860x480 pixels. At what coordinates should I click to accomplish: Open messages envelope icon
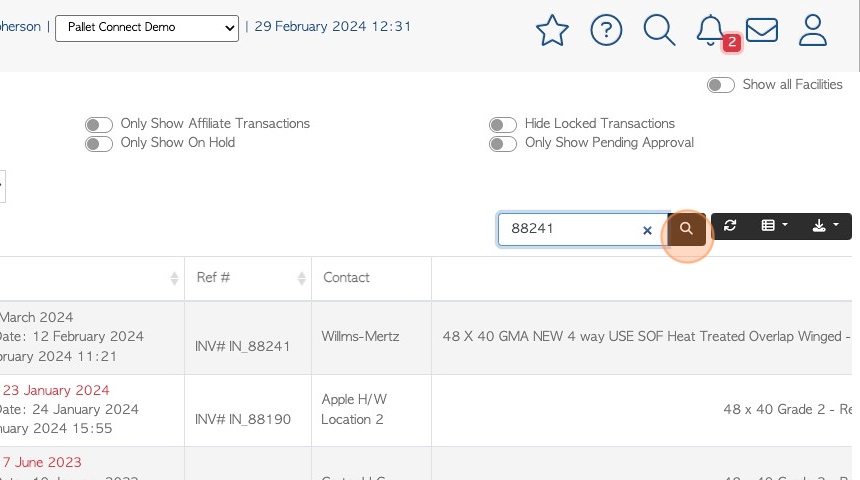tap(761, 30)
